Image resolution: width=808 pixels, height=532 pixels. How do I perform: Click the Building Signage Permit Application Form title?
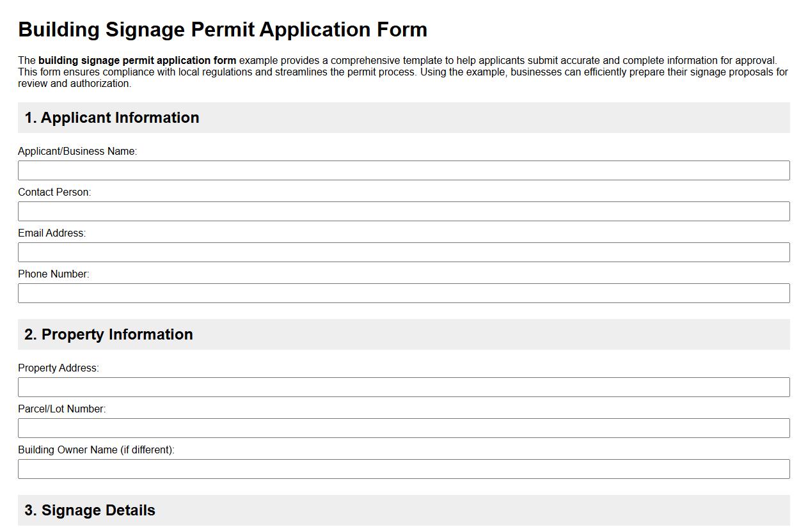click(223, 29)
